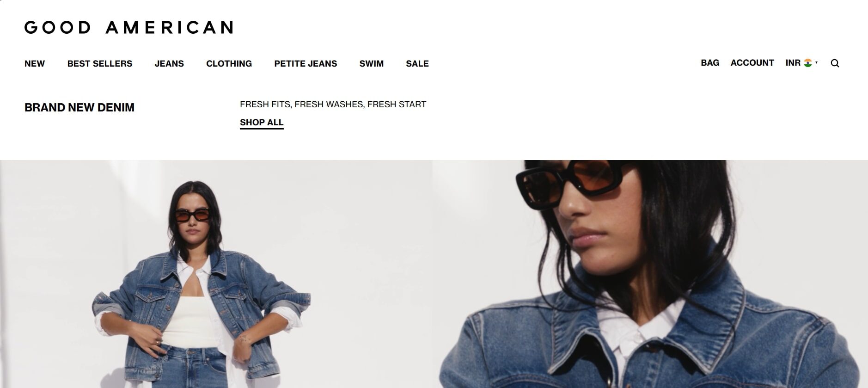The image size is (868, 388).
Task: Open the SALE section
Action: 417,64
